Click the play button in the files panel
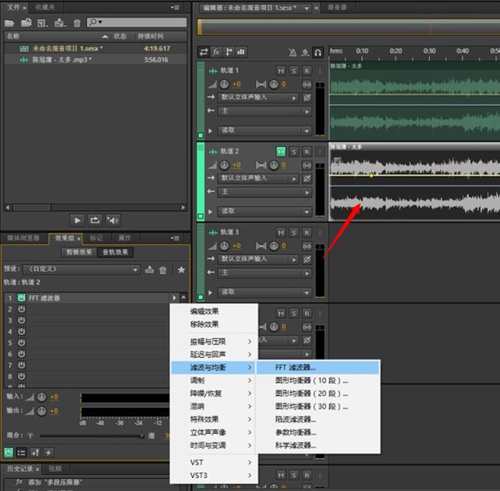Viewport: 500px width, 491px height. coord(77,220)
